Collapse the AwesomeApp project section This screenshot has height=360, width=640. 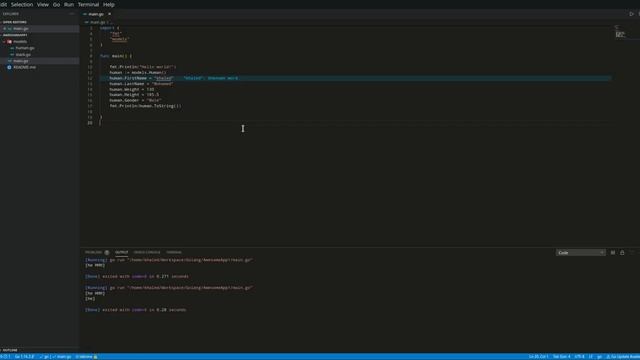click(x=15, y=35)
